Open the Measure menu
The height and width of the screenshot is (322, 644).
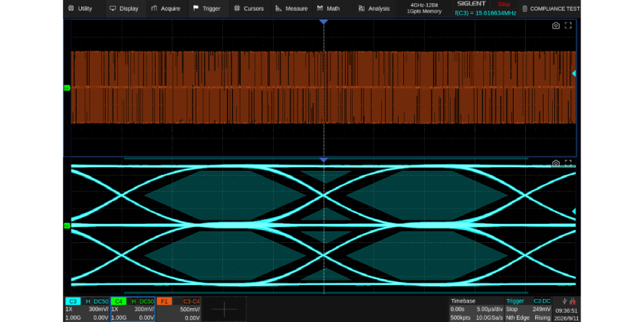point(291,8)
